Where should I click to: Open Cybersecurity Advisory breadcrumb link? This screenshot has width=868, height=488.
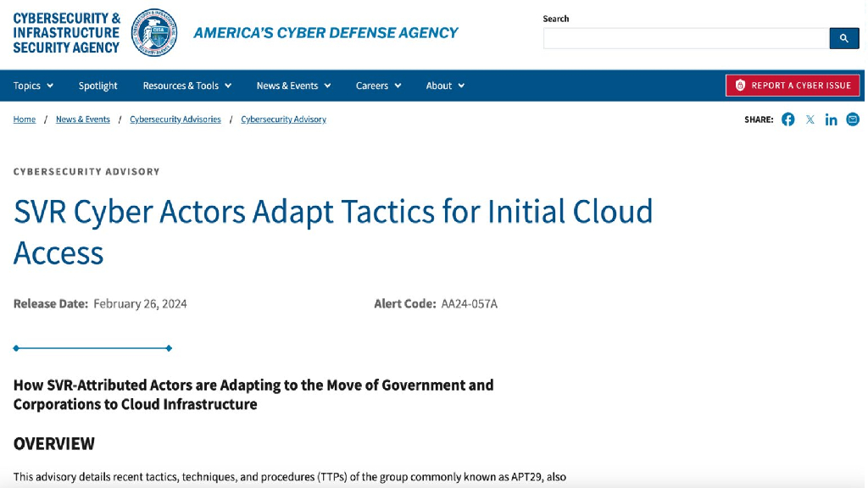pos(283,119)
